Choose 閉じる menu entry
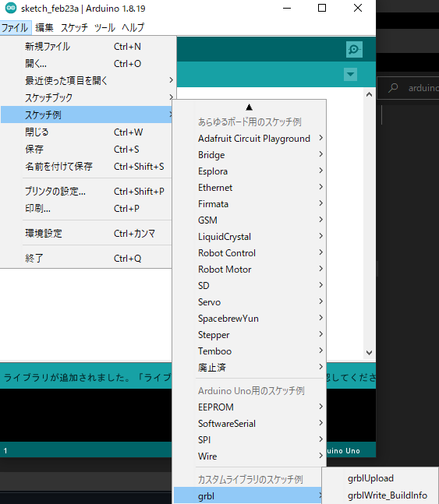 coord(87,132)
